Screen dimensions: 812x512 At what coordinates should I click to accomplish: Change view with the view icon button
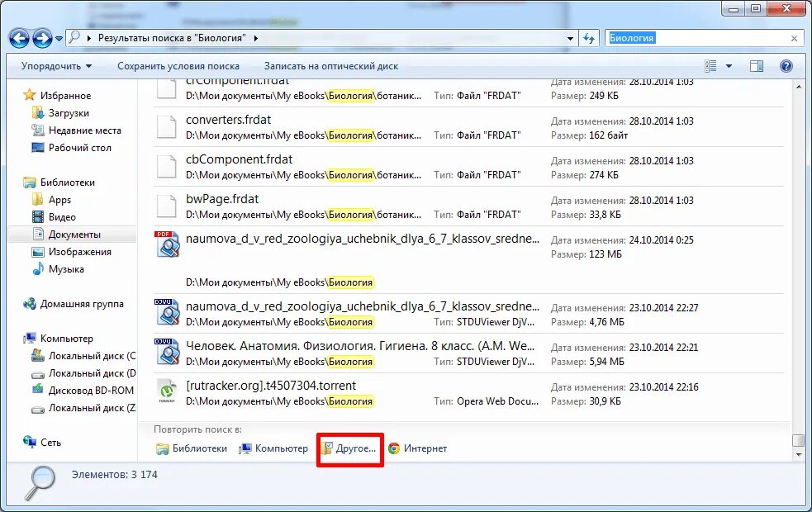point(710,66)
